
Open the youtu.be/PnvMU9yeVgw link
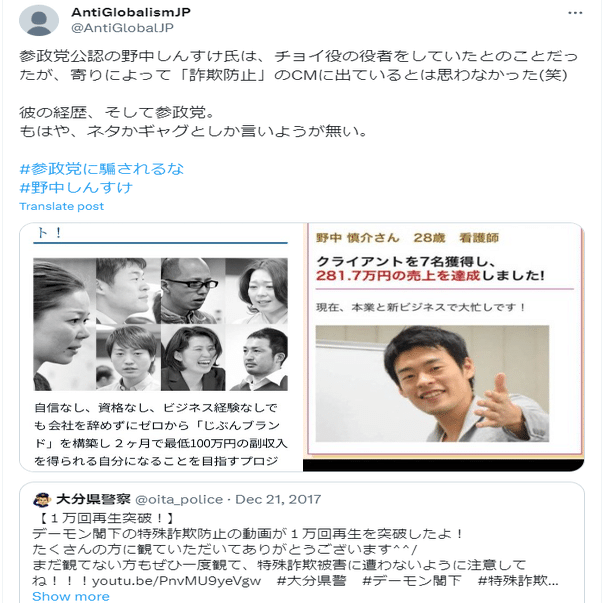pyautogui.click(x=177, y=581)
